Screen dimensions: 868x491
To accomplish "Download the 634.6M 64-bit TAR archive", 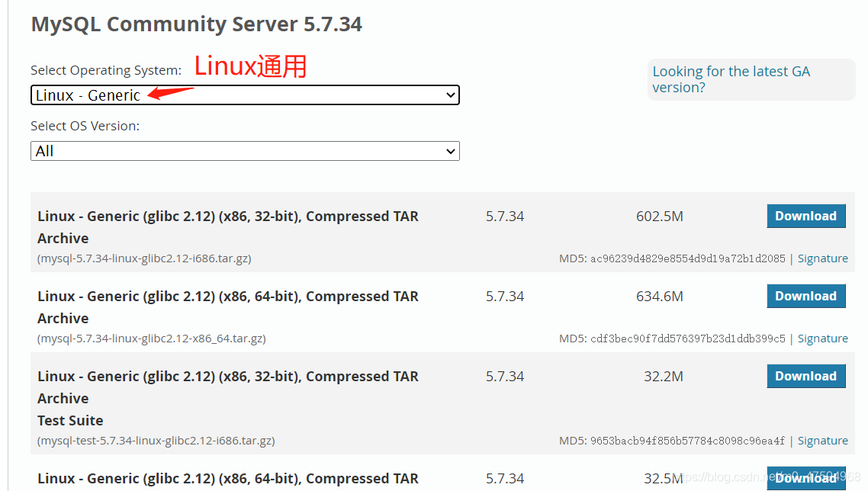I will coord(806,296).
